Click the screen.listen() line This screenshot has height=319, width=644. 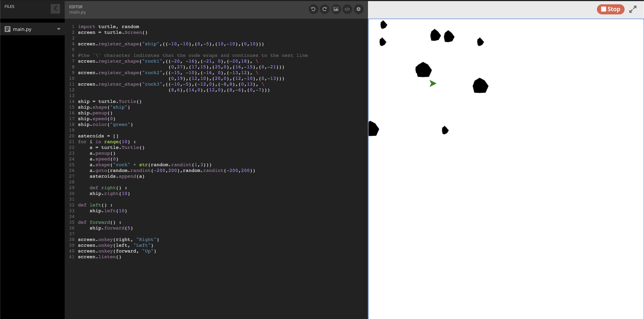(x=100, y=257)
